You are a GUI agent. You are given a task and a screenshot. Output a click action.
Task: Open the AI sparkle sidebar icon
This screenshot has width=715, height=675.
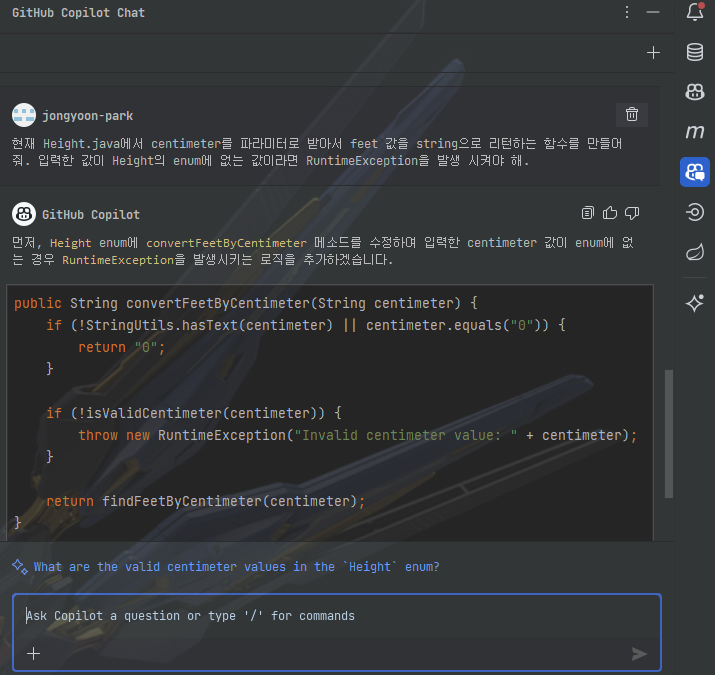click(x=695, y=303)
